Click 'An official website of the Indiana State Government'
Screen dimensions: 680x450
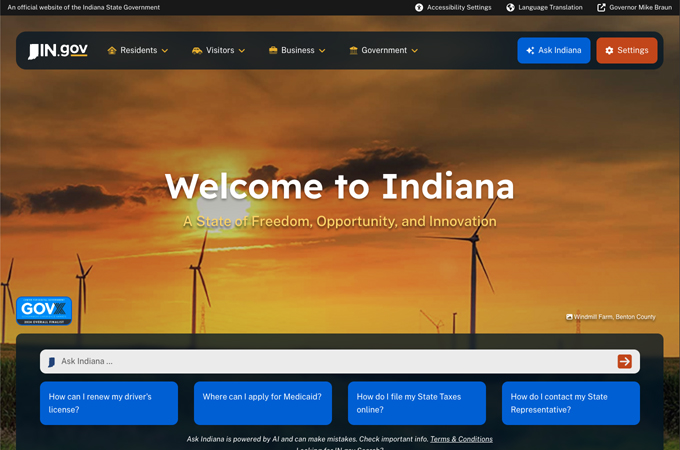(x=84, y=7)
